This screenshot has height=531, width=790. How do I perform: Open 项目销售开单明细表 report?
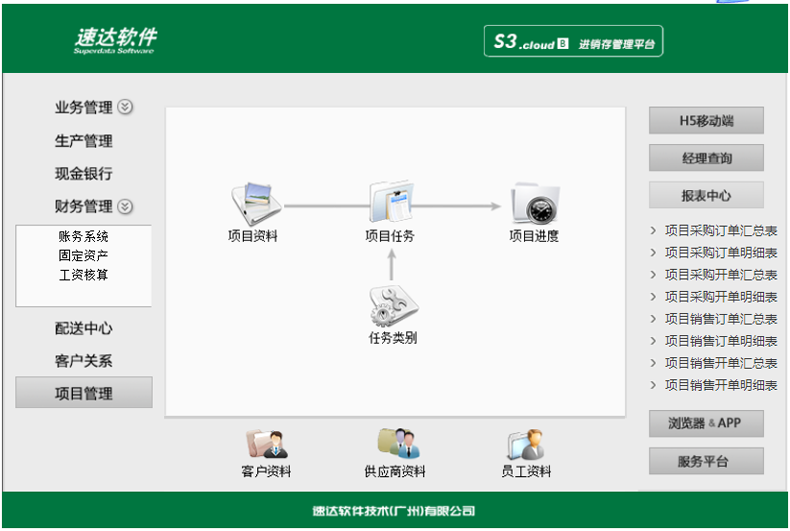click(721, 385)
